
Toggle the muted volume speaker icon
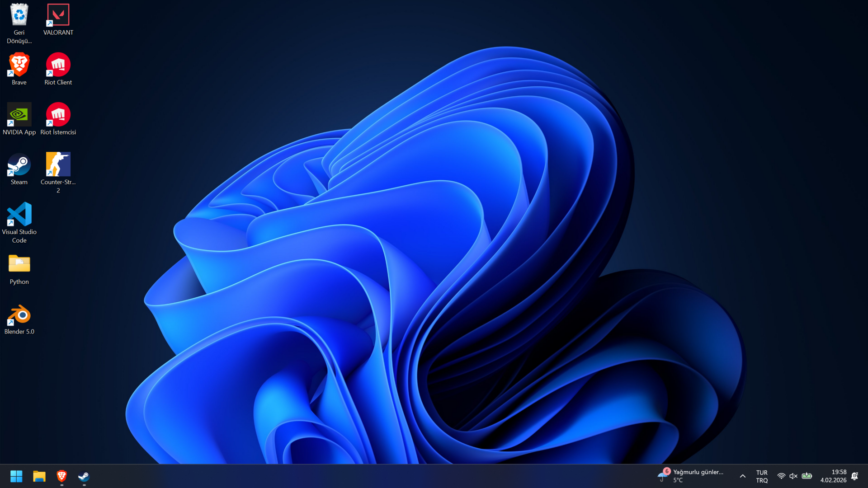tap(793, 476)
